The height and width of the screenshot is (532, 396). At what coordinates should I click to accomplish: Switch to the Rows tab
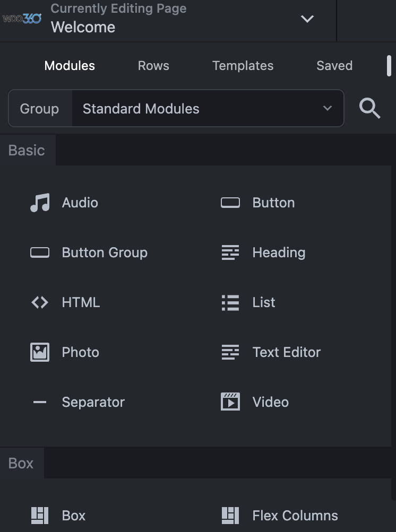153,66
